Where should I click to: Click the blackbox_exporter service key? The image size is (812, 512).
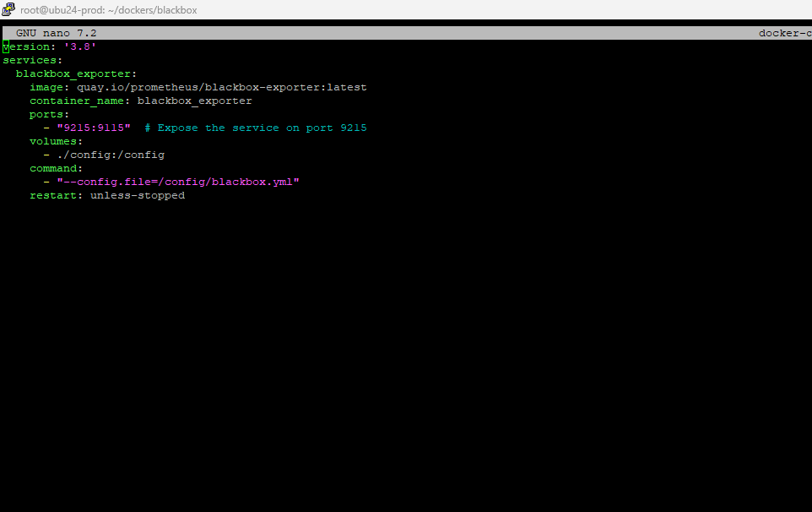pos(76,74)
